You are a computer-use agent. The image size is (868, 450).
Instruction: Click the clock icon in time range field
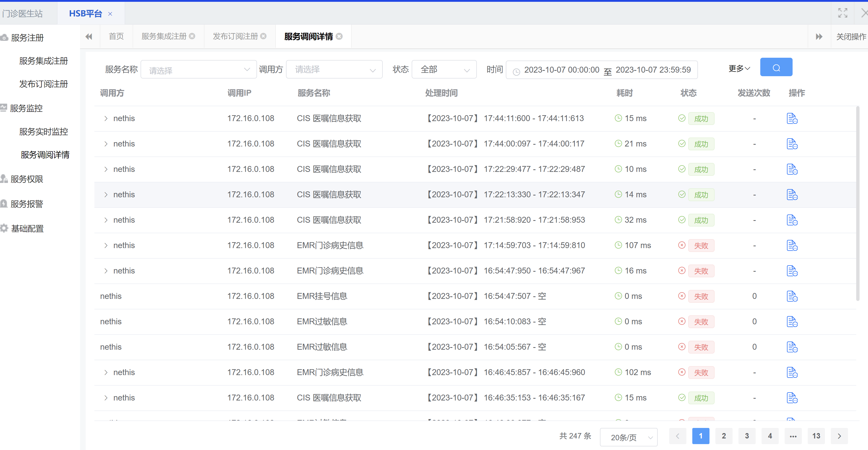pos(516,72)
